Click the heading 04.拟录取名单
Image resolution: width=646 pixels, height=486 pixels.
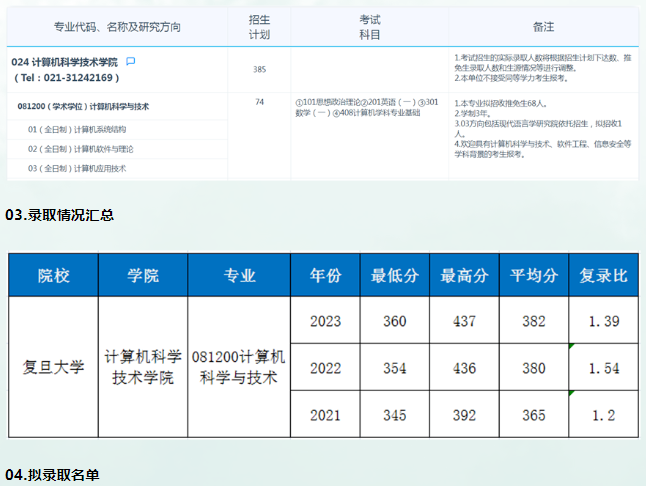tap(52, 475)
